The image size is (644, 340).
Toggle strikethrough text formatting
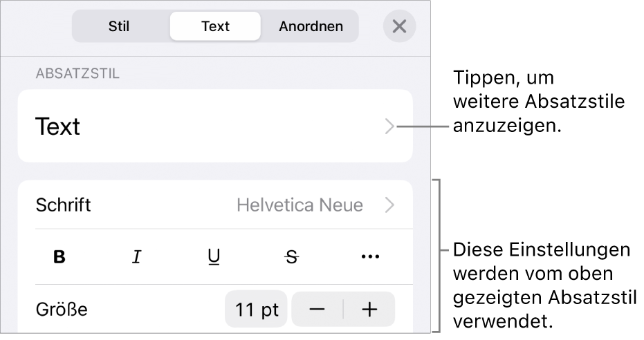292,257
